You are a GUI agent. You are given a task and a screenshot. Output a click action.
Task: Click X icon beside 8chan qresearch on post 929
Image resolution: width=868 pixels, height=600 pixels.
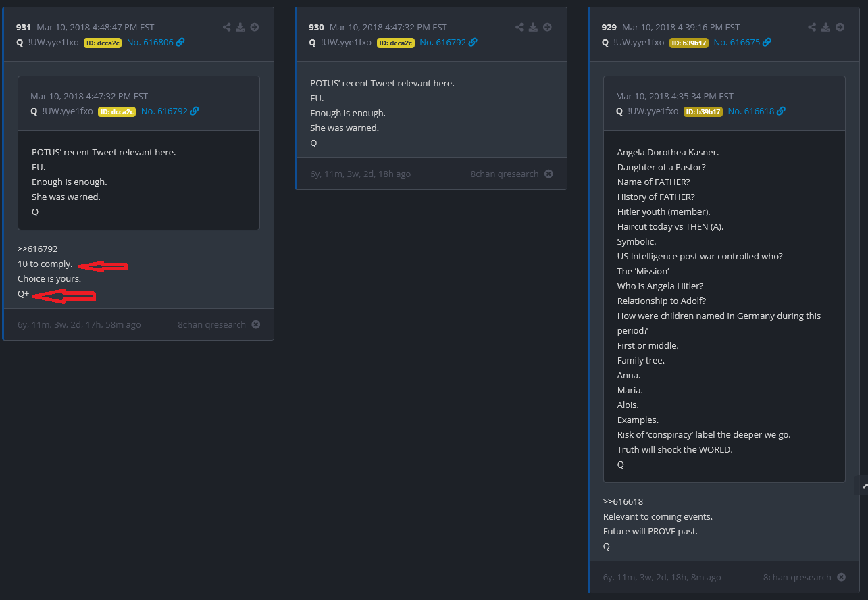click(x=841, y=577)
